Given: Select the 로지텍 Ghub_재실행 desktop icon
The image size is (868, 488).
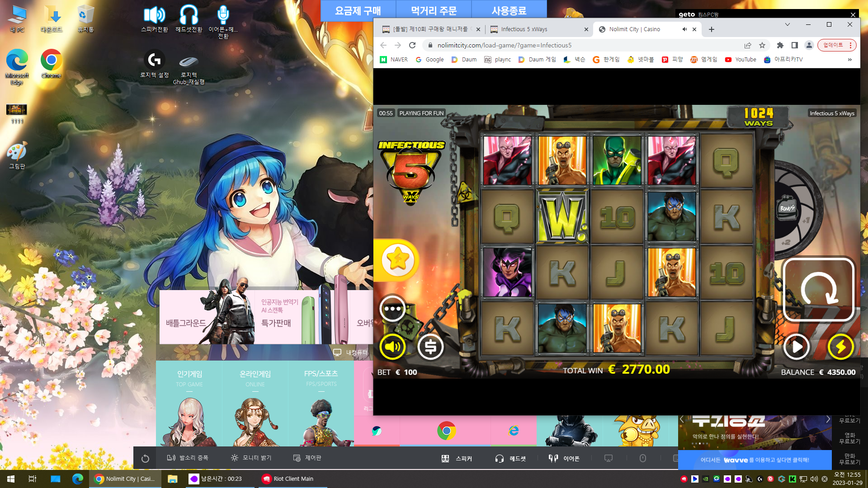Looking at the screenshot, I should (x=189, y=69).
